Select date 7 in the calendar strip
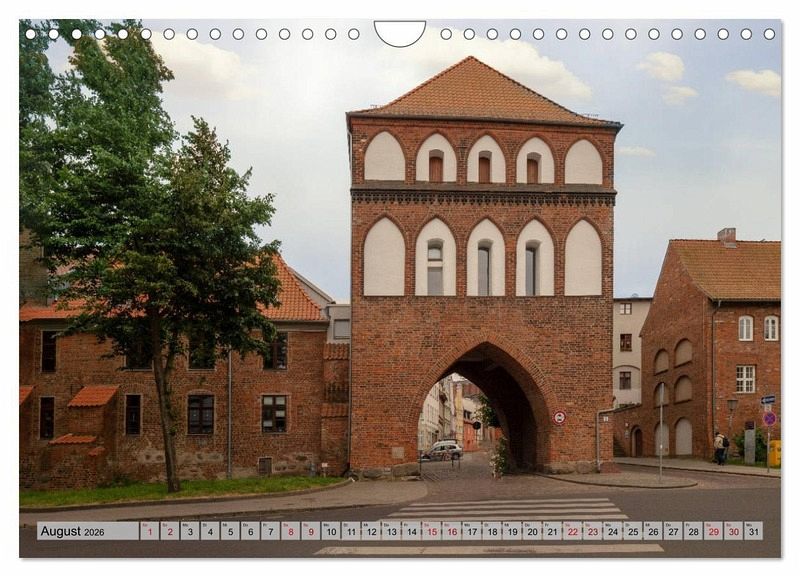Viewport: 800px width, 577px height. coord(270,531)
